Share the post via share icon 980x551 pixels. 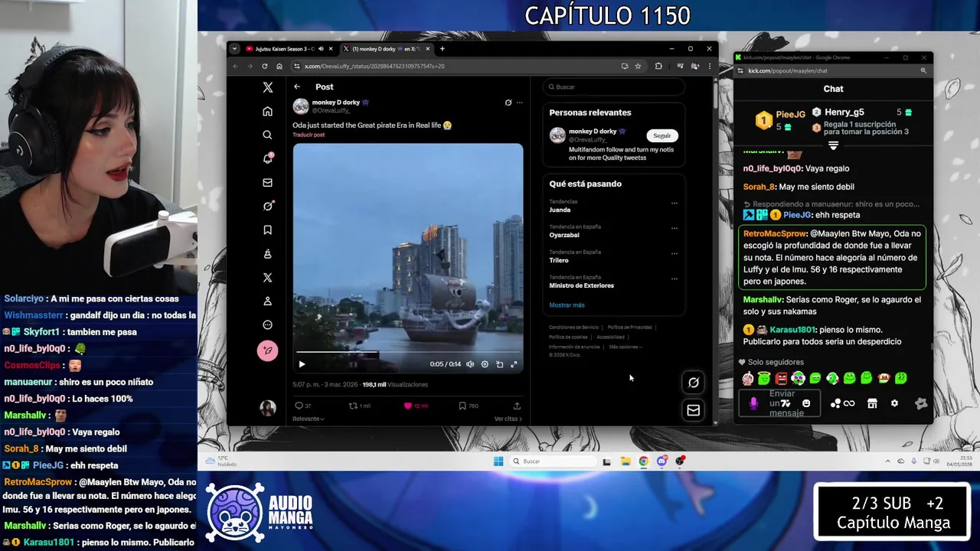(x=517, y=406)
